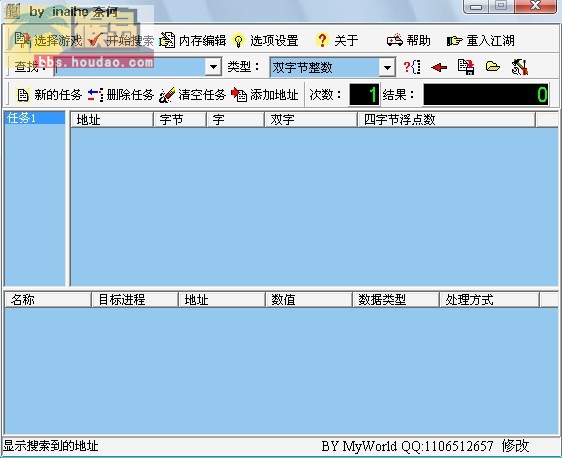Click the red left arrow icon
Image resolution: width=562 pixels, height=458 pixels.
pos(439,67)
